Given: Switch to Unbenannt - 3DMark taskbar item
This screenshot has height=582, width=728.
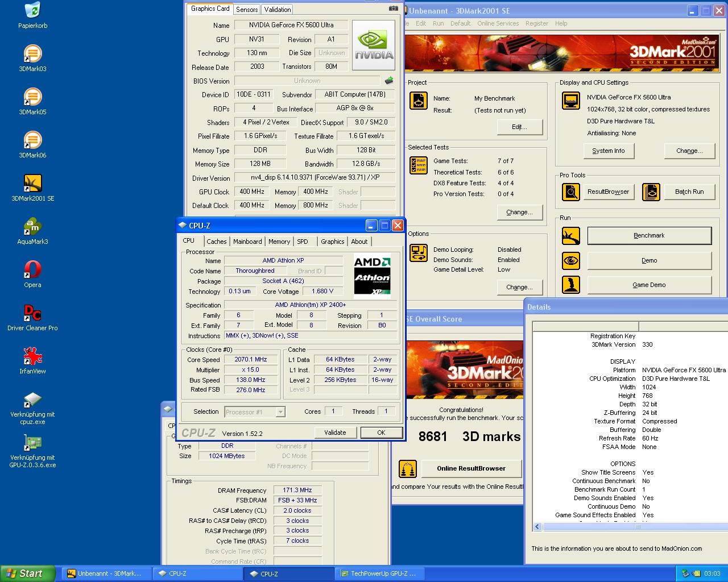Looking at the screenshot, I should tap(107, 573).
